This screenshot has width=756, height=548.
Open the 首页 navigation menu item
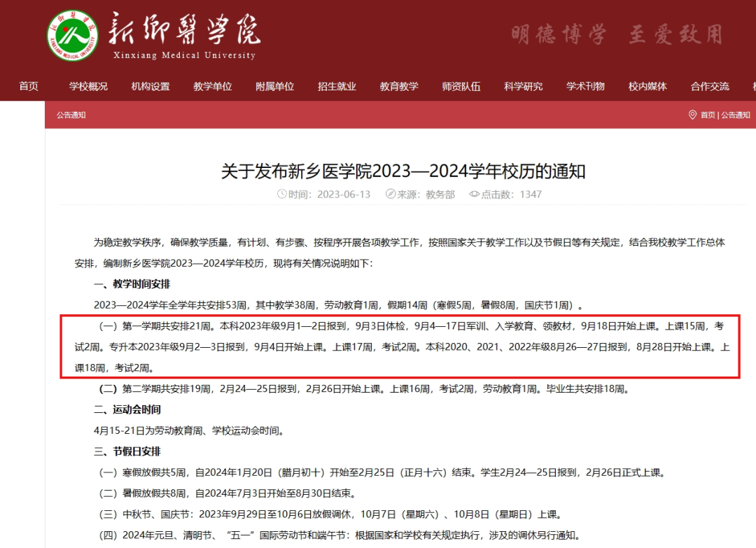coord(29,87)
